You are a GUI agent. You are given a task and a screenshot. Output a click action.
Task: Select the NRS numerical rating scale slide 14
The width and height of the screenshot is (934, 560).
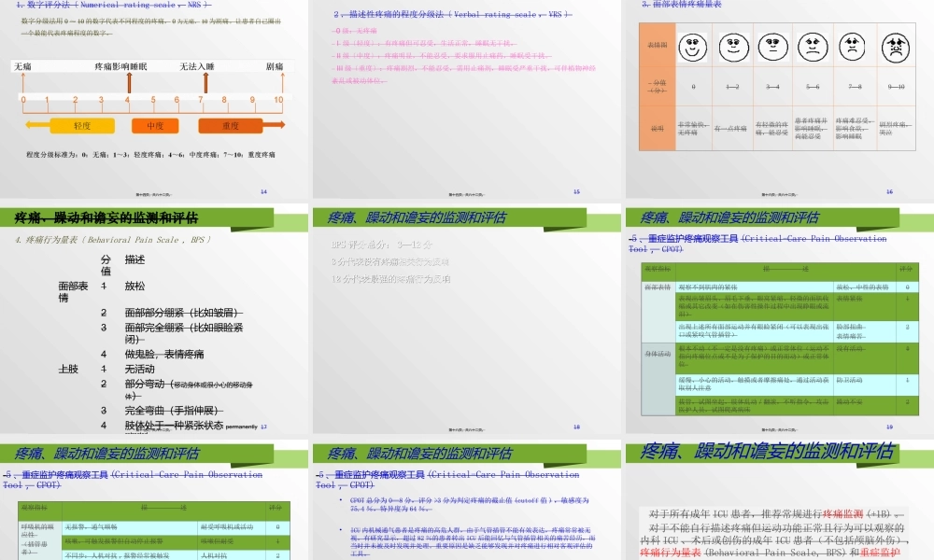154,99
